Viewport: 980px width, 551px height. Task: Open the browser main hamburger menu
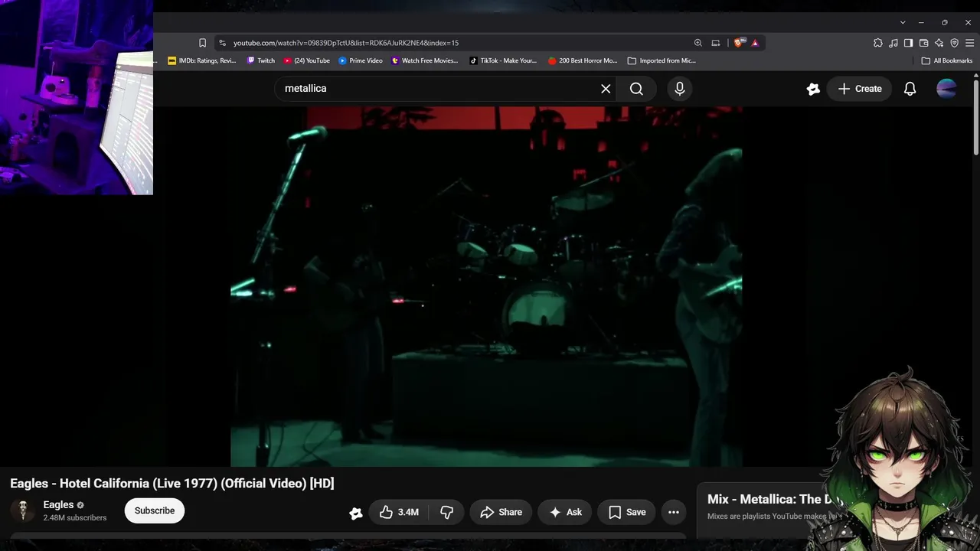click(x=969, y=43)
